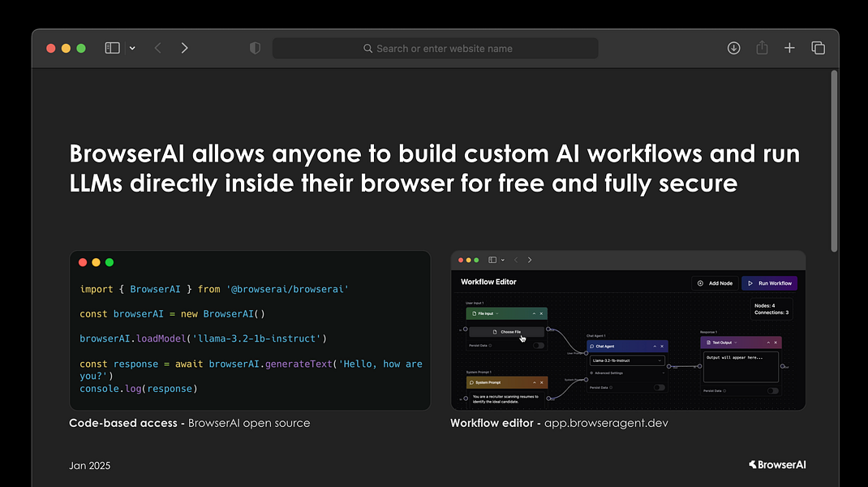Toggle Persist Data on the Chat Agent node
Image resolution: width=868 pixels, height=487 pixels.
point(660,386)
